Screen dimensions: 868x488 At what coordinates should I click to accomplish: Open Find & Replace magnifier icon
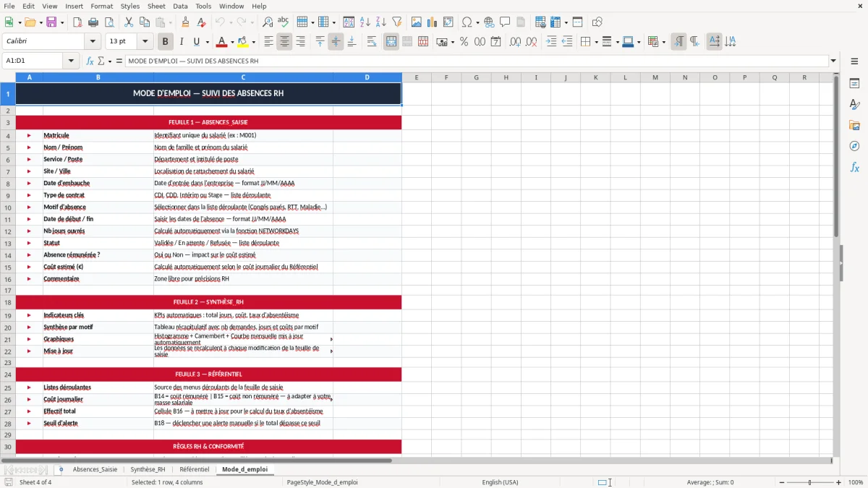pos(268,22)
